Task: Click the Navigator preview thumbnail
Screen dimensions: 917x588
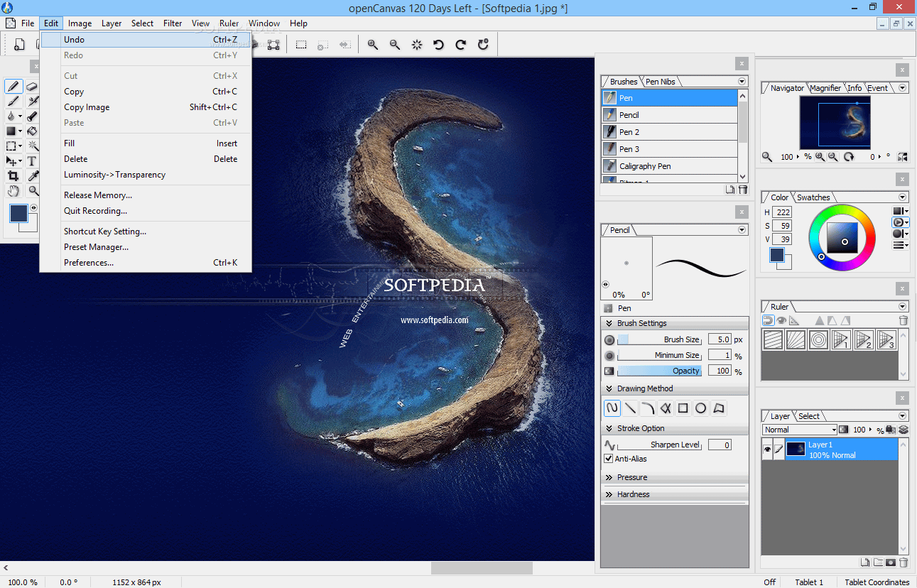Action: (x=837, y=123)
